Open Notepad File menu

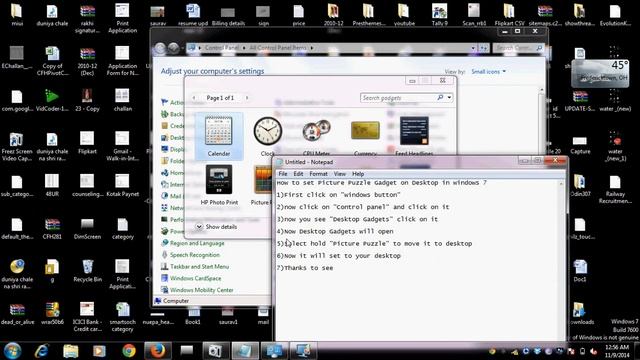[283, 174]
